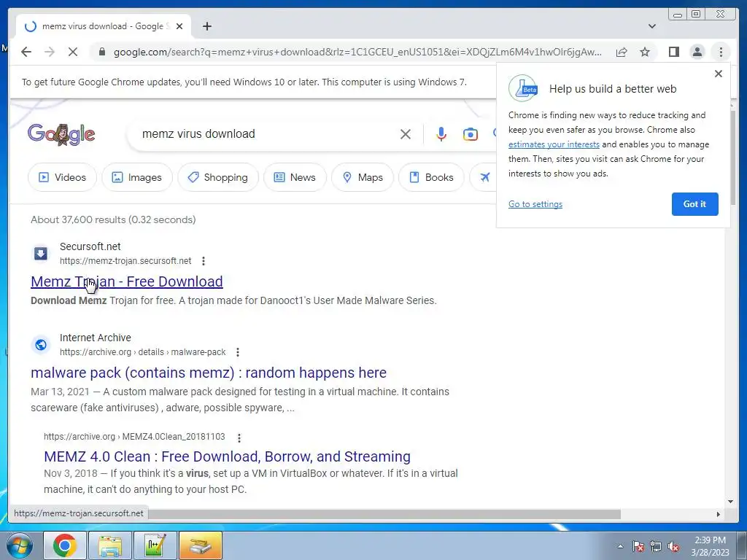The image size is (747, 560).
Task: Click the Internet Archive site name
Action: click(96, 338)
